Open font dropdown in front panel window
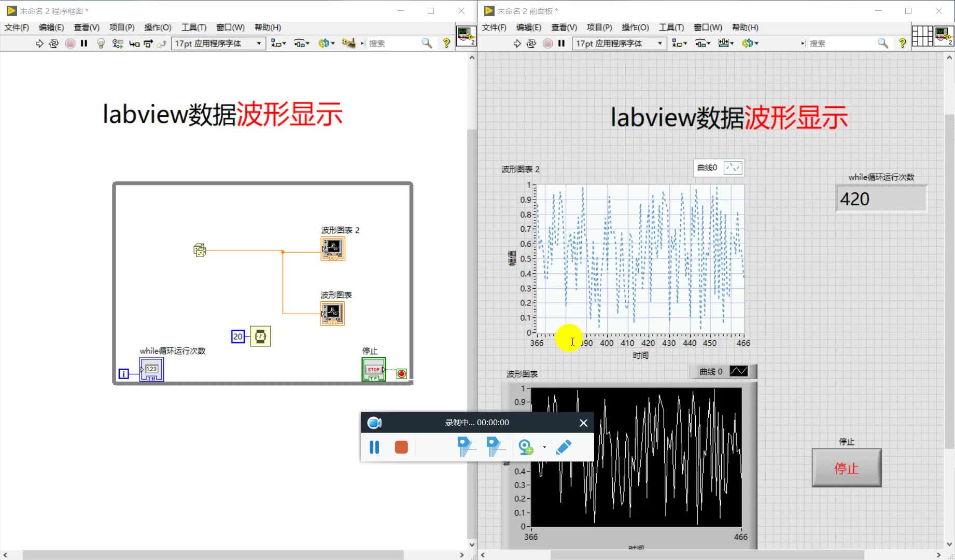The image size is (955, 560). [619, 44]
